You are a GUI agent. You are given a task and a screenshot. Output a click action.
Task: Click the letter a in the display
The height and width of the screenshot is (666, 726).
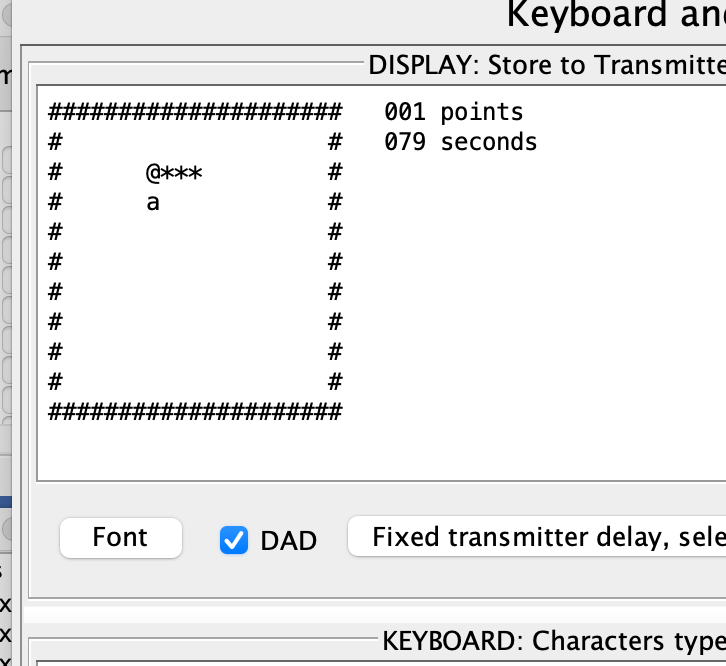(x=153, y=202)
